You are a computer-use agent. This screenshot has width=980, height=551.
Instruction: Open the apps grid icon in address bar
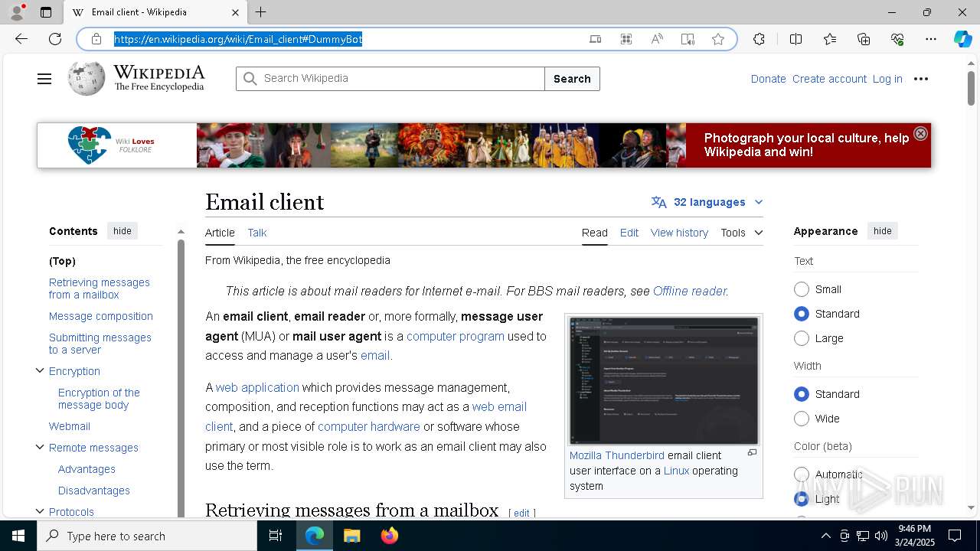coord(626,39)
